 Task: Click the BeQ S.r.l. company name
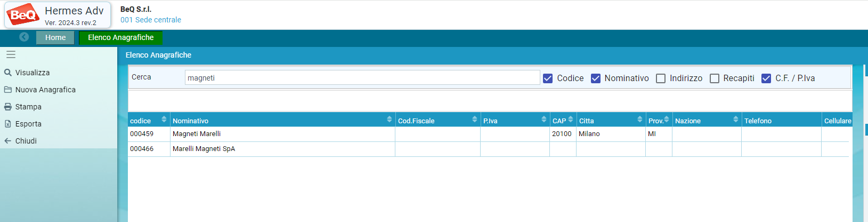pos(136,9)
